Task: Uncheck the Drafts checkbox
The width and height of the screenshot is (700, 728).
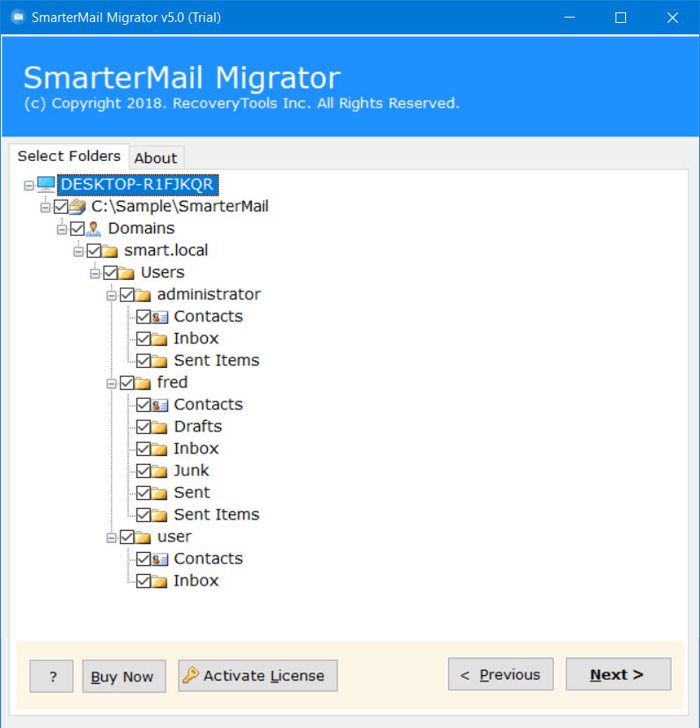Action: [x=143, y=427]
